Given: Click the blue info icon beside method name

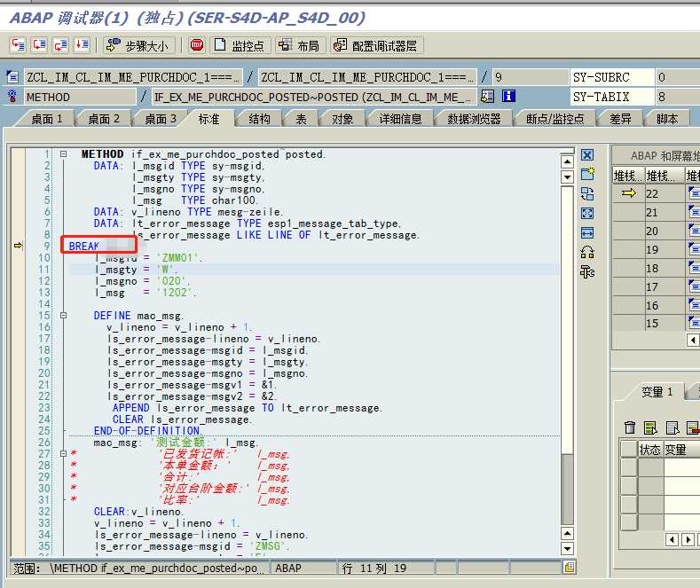Looking at the screenshot, I should 508,96.
